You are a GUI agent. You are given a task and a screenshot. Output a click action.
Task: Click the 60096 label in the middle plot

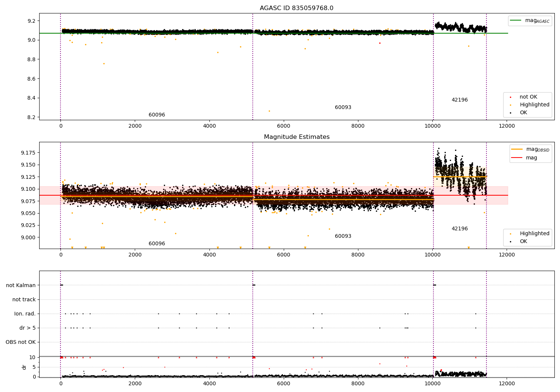(x=157, y=244)
